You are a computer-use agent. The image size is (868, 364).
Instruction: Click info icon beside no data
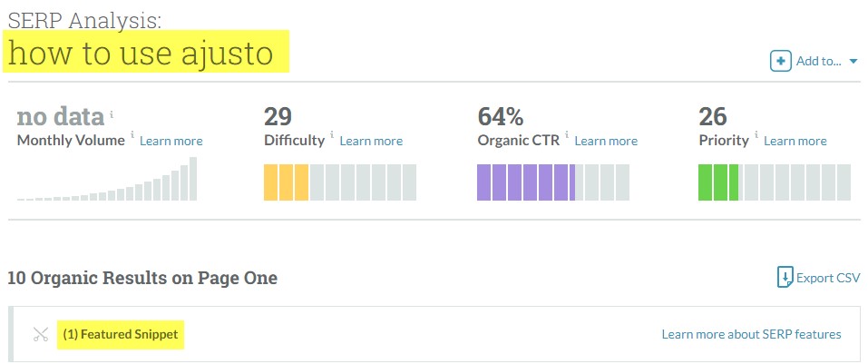pos(112,114)
